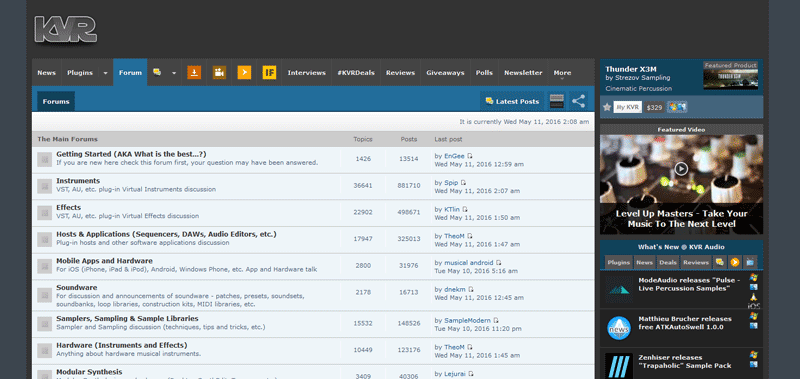Click the Hosts & Applications forum status icon
This screenshot has height=379, width=800.
click(x=44, y=240)
